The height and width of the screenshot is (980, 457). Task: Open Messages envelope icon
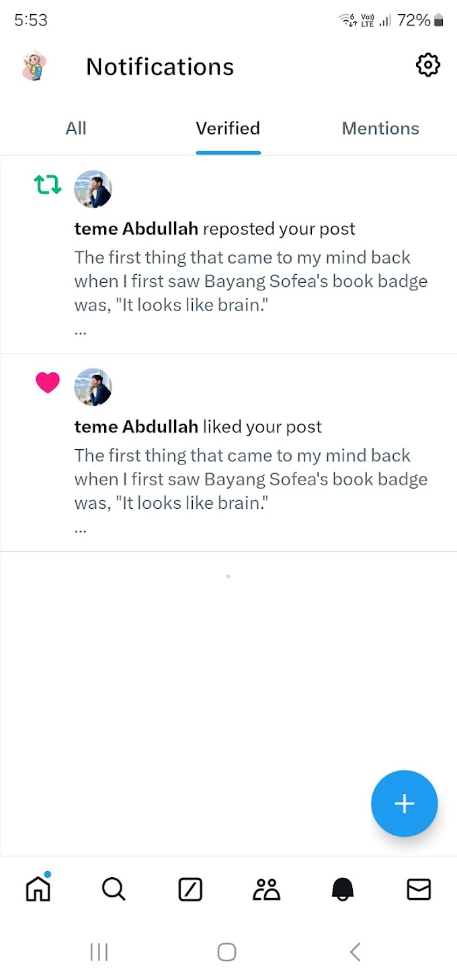[419, 889]
